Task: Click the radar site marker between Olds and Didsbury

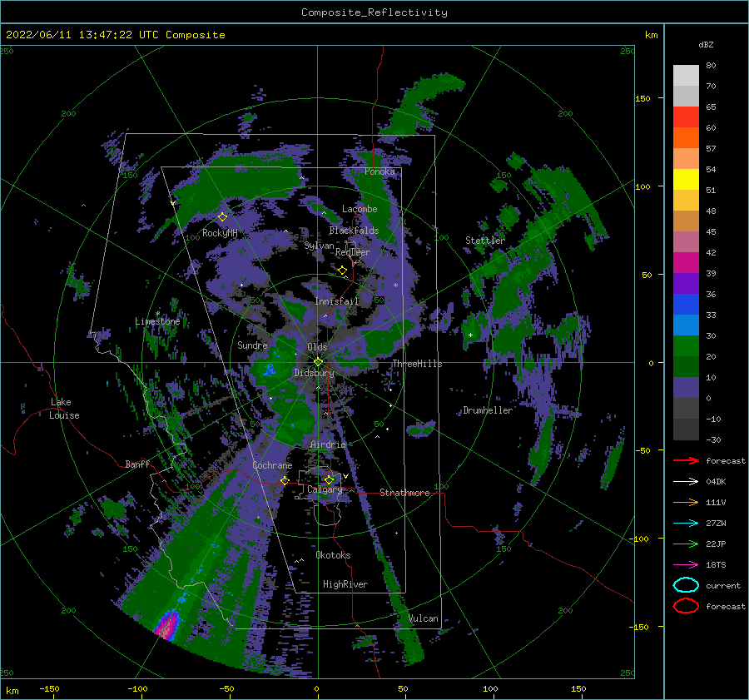Action: 318,362
